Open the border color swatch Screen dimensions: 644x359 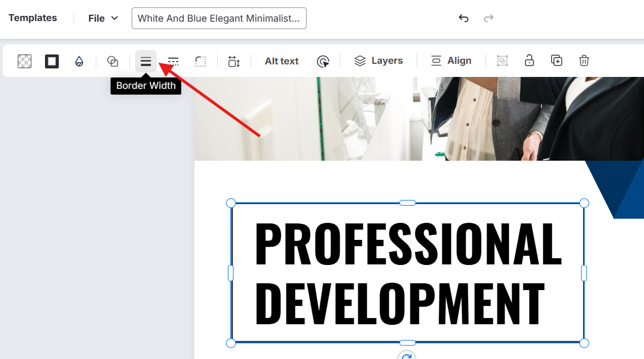pyautogui.click(x=52, y=61)
